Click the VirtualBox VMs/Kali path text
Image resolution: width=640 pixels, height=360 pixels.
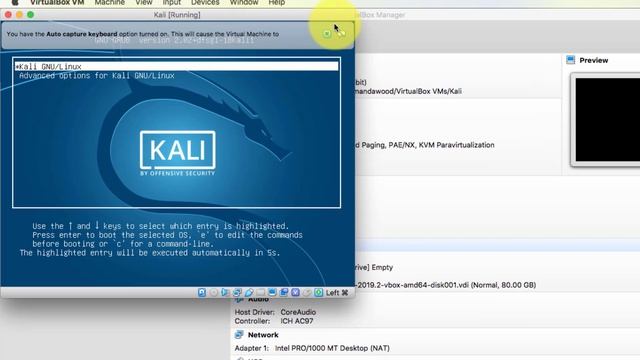click(x=409, y=91)
